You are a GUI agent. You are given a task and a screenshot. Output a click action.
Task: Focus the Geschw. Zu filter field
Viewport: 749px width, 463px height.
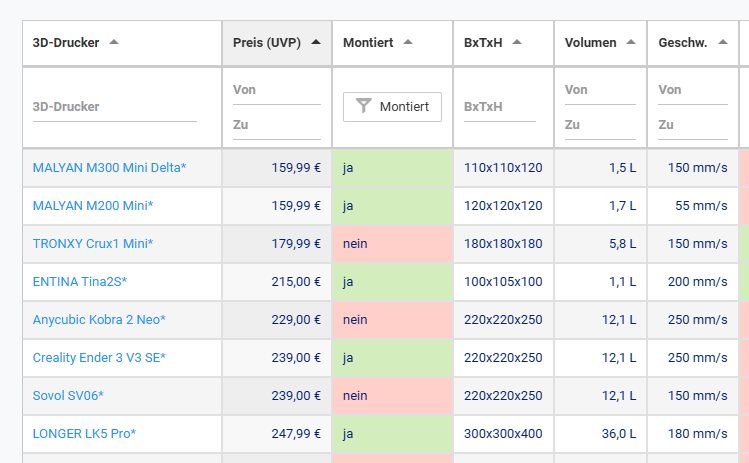(693, 125)
